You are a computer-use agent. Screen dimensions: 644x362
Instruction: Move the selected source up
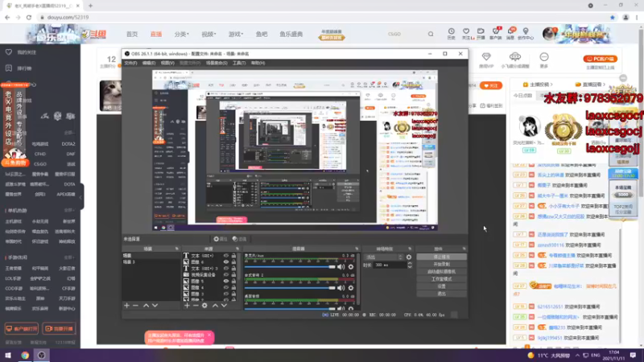215,306
